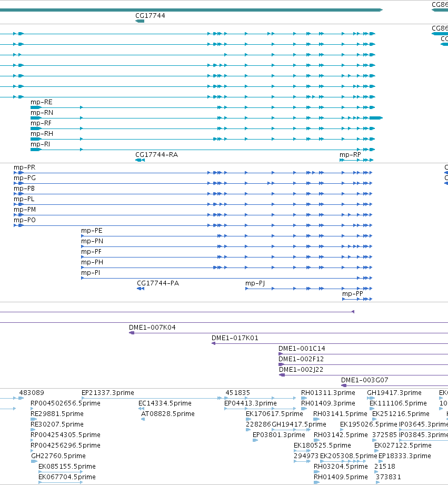Select BAC clone DME1-002F12
The image size is (448, 485).
(363, 364)
